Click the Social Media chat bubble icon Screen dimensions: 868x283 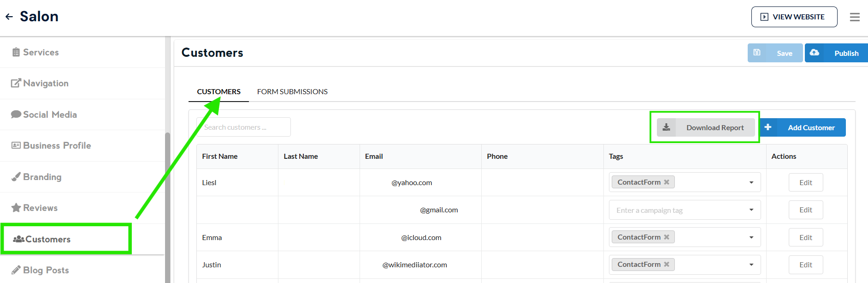click(16, 114)
